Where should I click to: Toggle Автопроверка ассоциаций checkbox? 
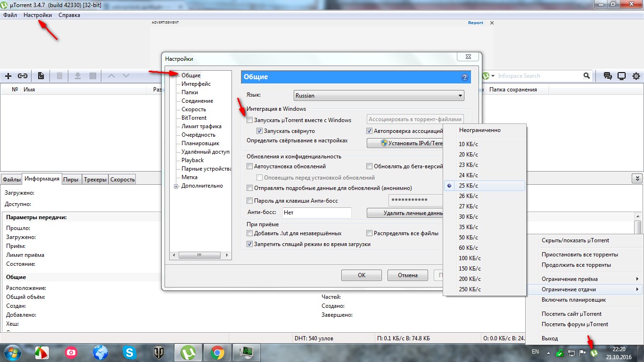point(370,131)
